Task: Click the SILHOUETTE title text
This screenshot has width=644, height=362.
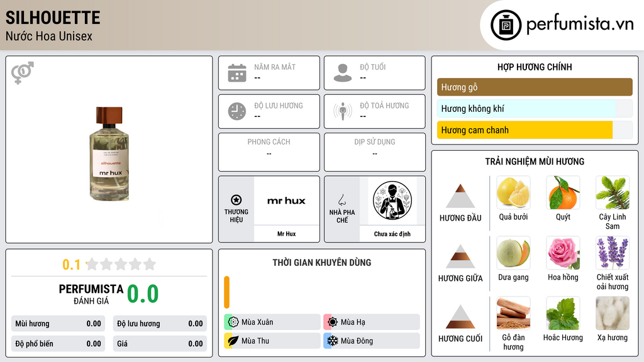Action: click(53, 18)
